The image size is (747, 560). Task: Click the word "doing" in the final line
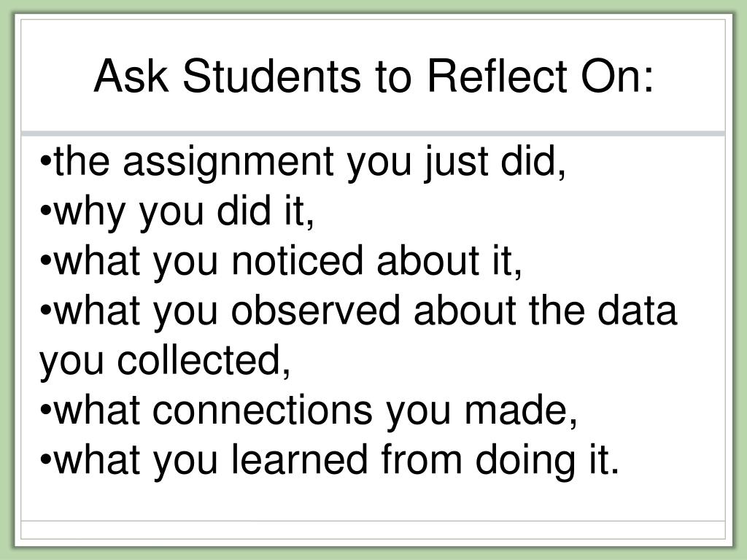tap(525, 462)
